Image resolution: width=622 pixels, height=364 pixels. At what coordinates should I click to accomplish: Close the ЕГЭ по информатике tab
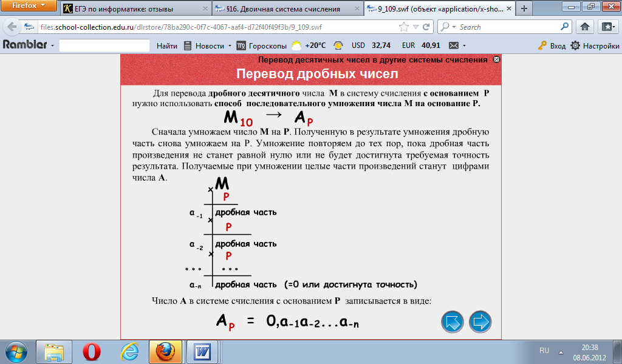[205, 8]
